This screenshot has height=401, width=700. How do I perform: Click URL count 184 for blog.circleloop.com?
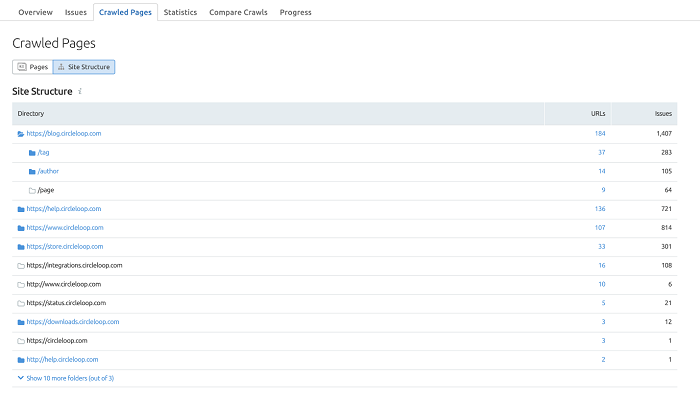coord(600,134)
